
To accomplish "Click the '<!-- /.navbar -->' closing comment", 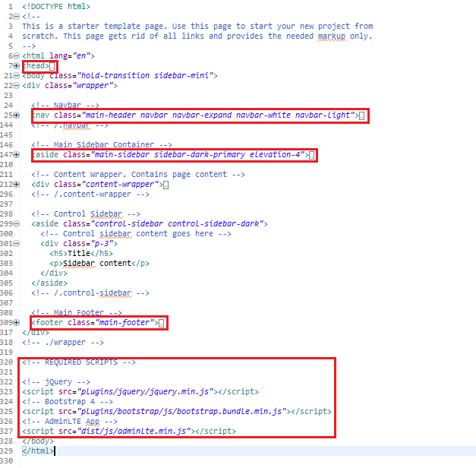I will 70,125.
